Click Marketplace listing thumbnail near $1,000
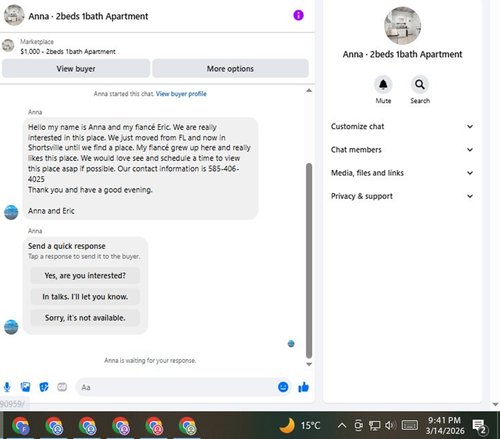Image resolution: width=500 pixels, height=439 pixels. pyautogui.click(x=8, y=45)
